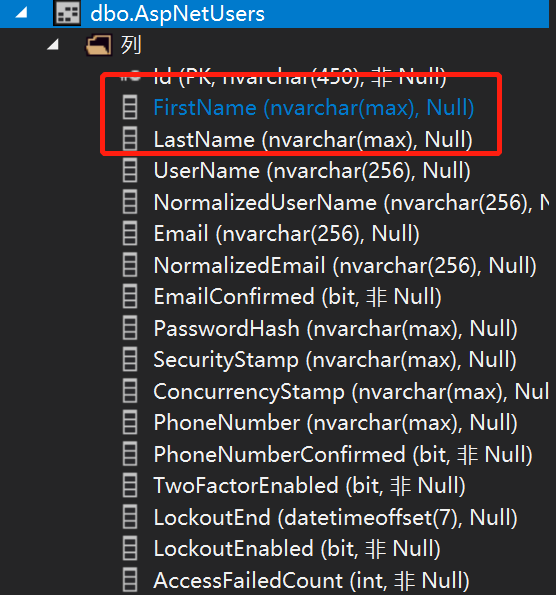Click the PasswordHash column icon

pos(130,328)
